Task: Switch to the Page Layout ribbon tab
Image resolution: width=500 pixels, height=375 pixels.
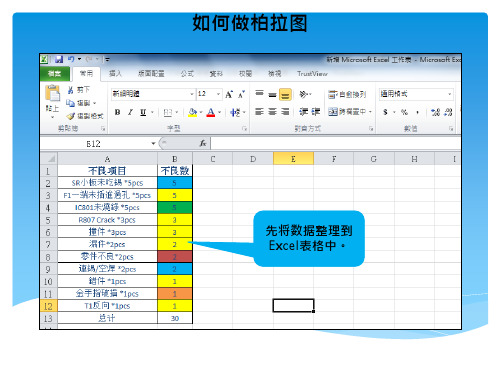Action: [151, 74]
